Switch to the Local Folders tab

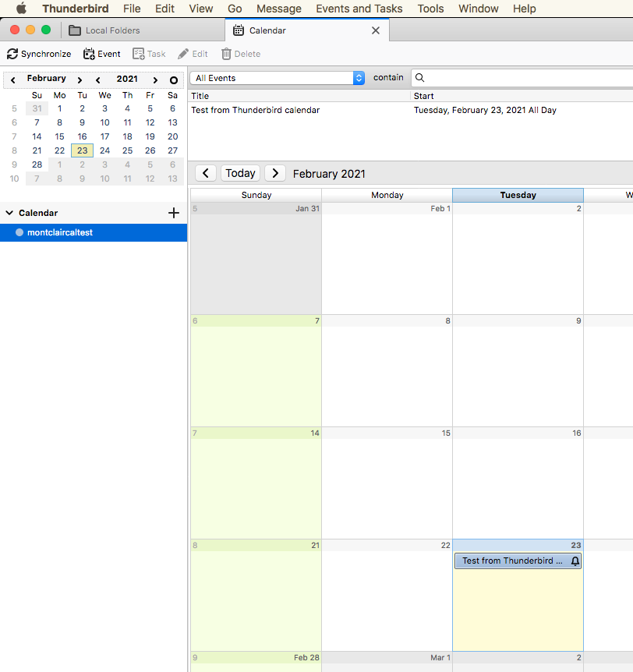point(143,30)
